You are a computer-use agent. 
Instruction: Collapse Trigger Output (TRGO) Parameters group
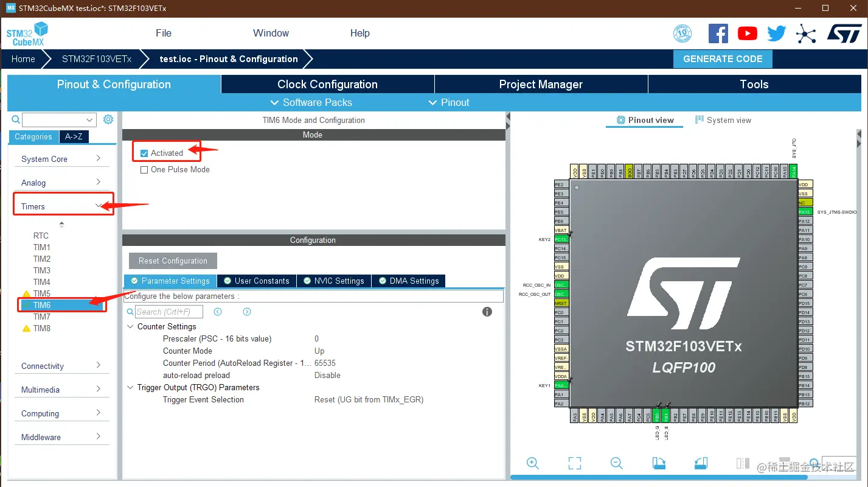coord(130,388)
